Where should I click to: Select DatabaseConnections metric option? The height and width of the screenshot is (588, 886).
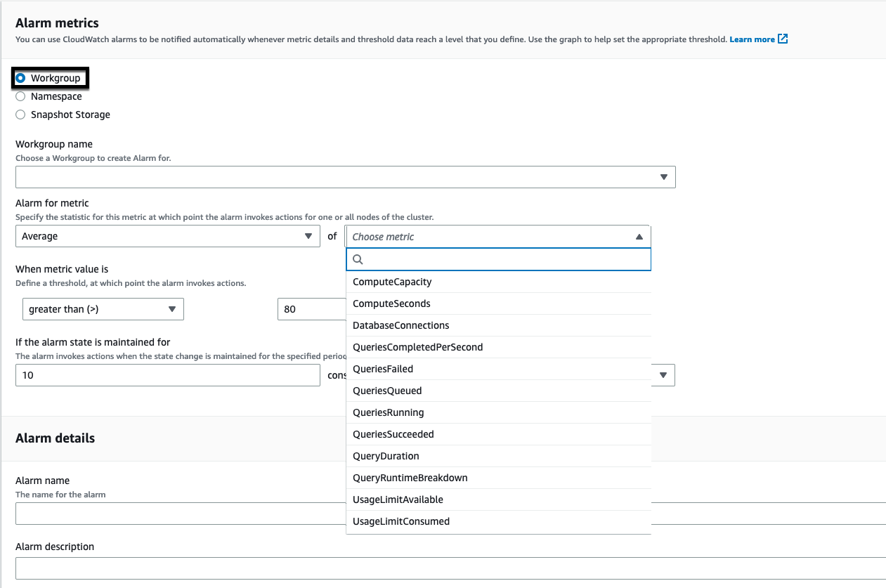[400, 325]
